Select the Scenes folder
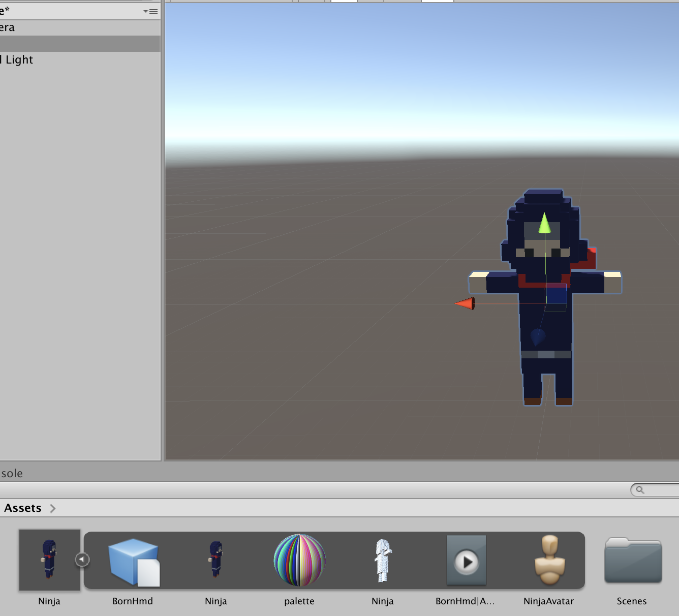 pos(633,560)
